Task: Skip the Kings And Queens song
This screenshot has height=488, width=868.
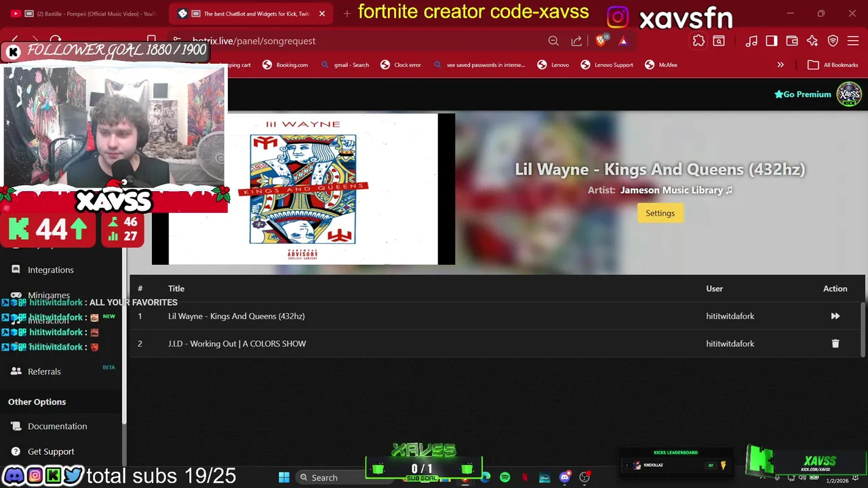Action: coord(835,316)
